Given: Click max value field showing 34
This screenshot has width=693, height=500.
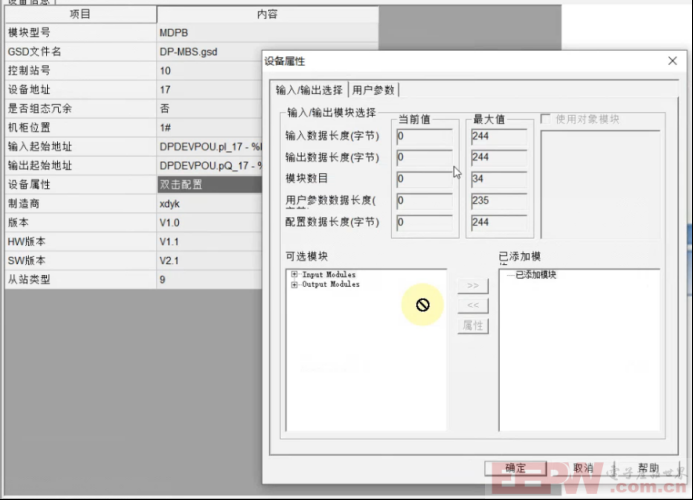Looking at the screenshot, I should coord(499,179).
